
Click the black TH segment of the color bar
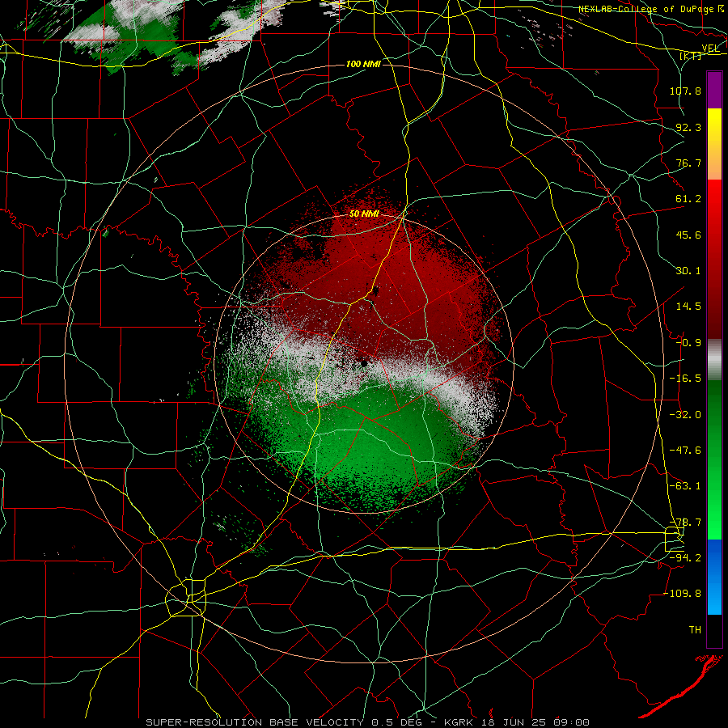714,630
